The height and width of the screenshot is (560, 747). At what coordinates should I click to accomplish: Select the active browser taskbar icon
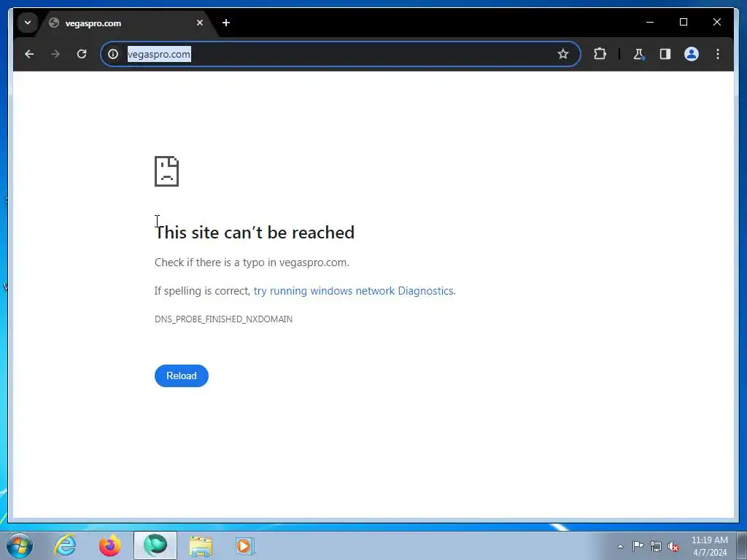(x=155, y=545)
